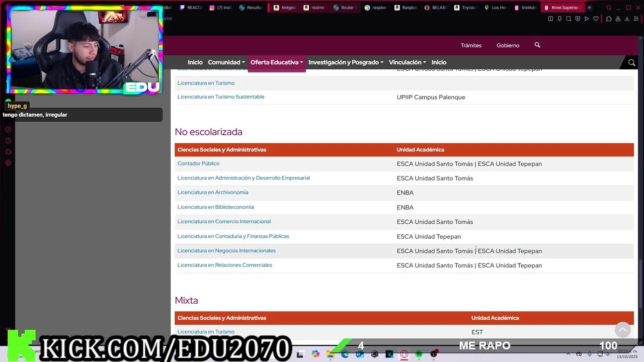Expand the Vinculación dropdown menu
Image resolution: width=644 pixels, height=362 pixels.
point(408,62)
